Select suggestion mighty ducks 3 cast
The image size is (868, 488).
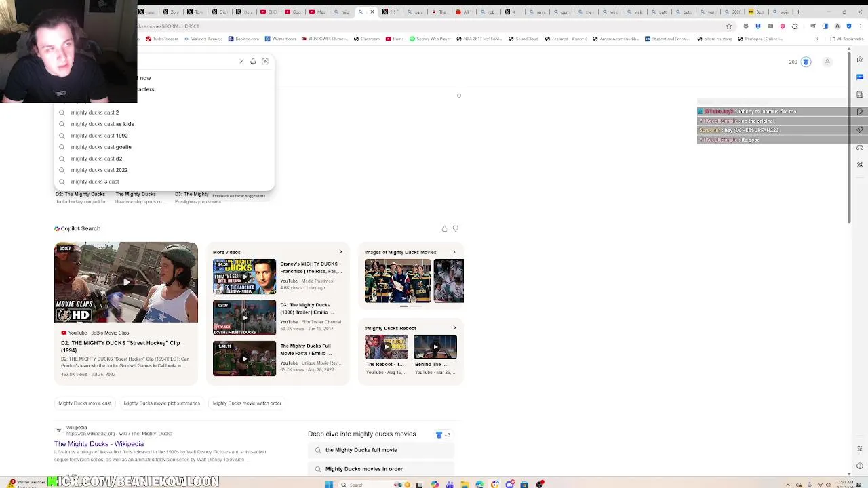pyautogui.click(x=164, y=182)
